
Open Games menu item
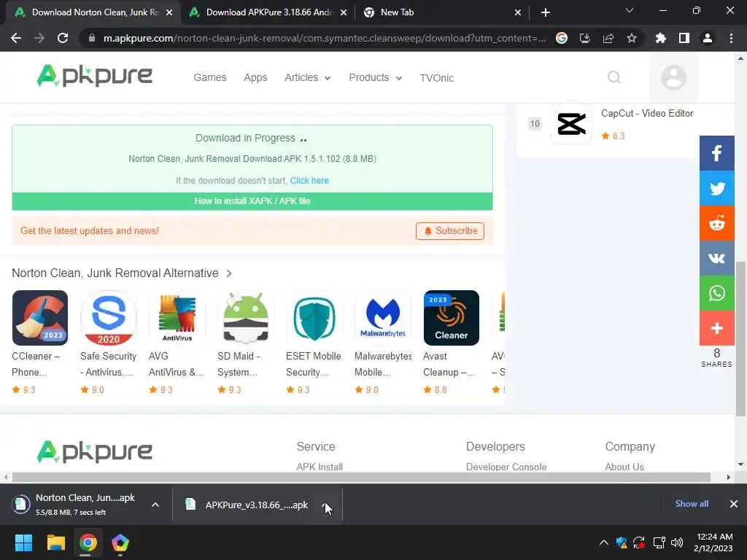click(x=209, y=77)
